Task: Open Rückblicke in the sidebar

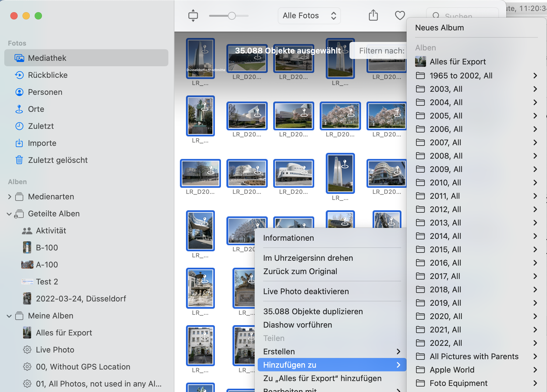Action: pyautogui.click(x=48, y=75)
